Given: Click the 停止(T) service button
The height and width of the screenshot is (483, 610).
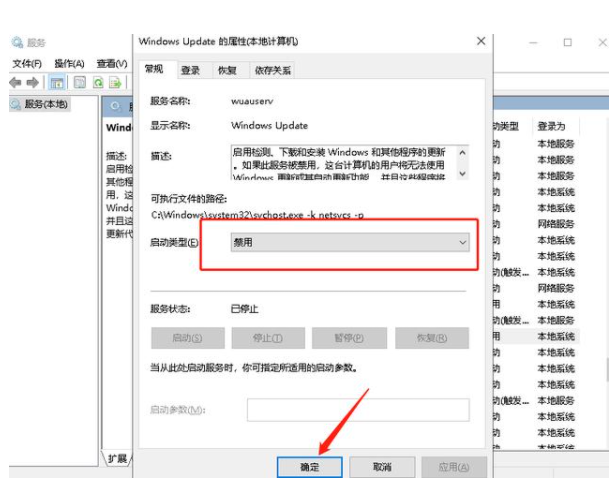Looking at the screenshot, I should point(268,338).
